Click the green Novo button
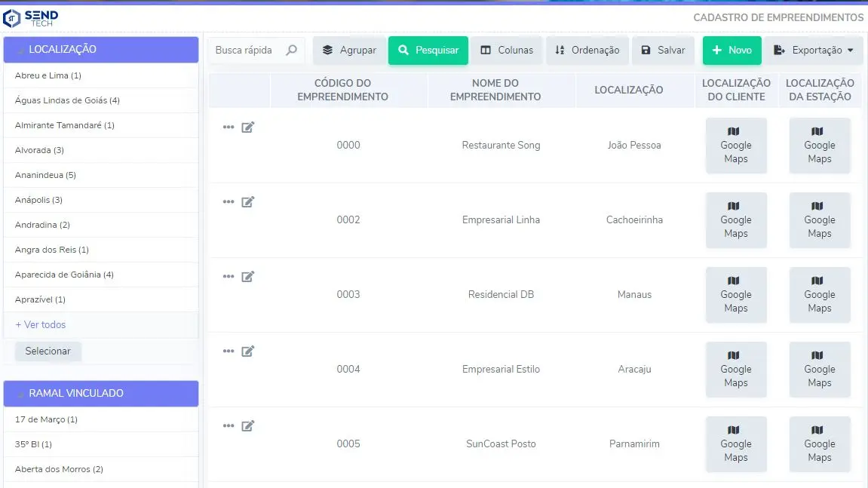Image resolution: width=868 pixels, height=488 pixels. (x=732, y=51)
